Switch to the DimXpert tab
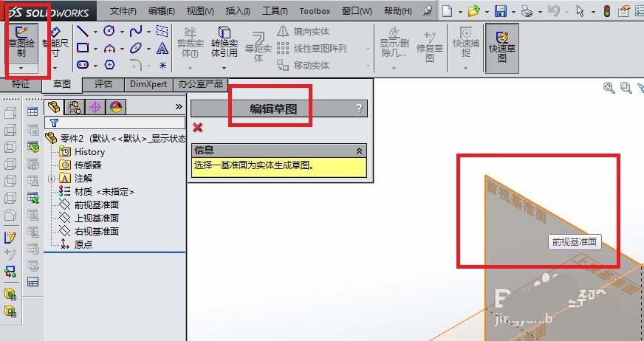 pos(148,85)
